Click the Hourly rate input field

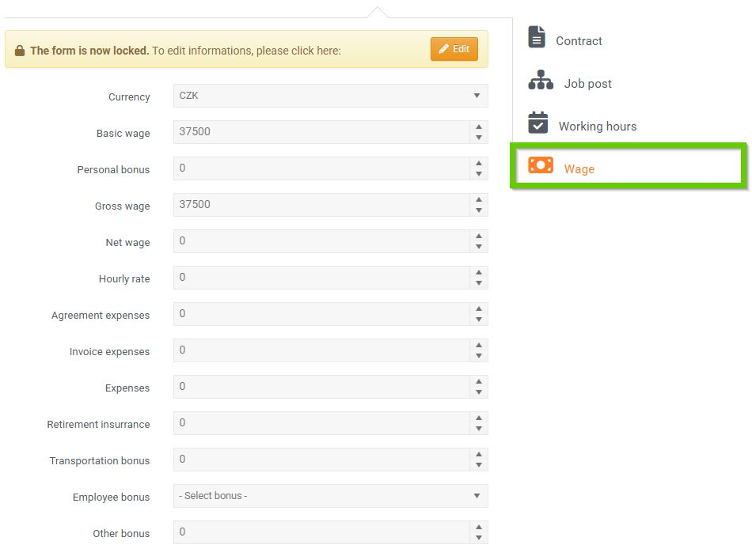[x=321, y=278]
